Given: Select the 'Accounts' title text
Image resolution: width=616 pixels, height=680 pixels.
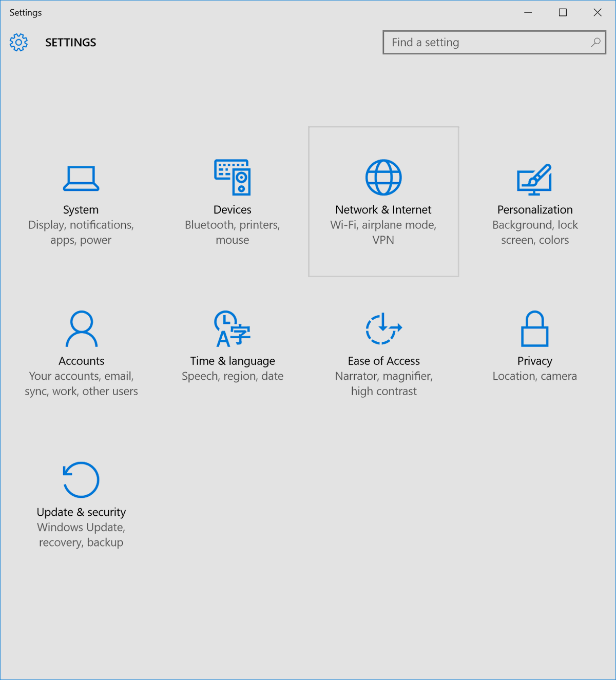Looking at the screenshot, I should (82, 361).
